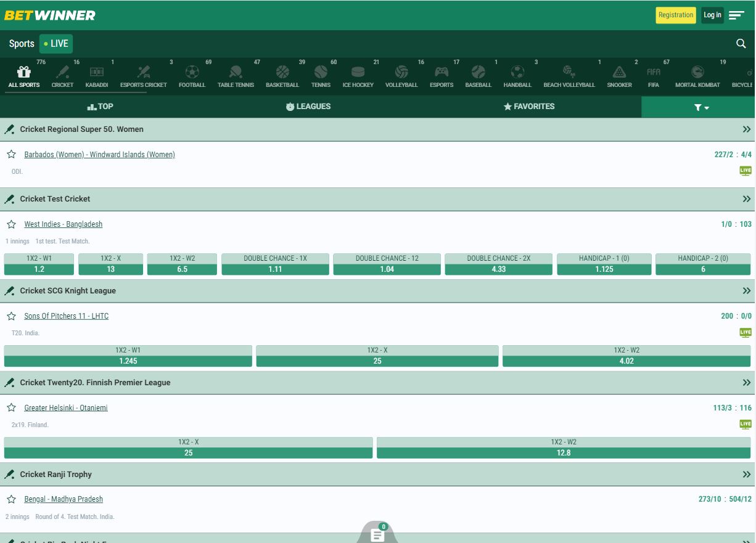Open Greater Helsinki - Otaniemi match link
This screenshot has height=543, width=756.
click(x=65, y=408)
